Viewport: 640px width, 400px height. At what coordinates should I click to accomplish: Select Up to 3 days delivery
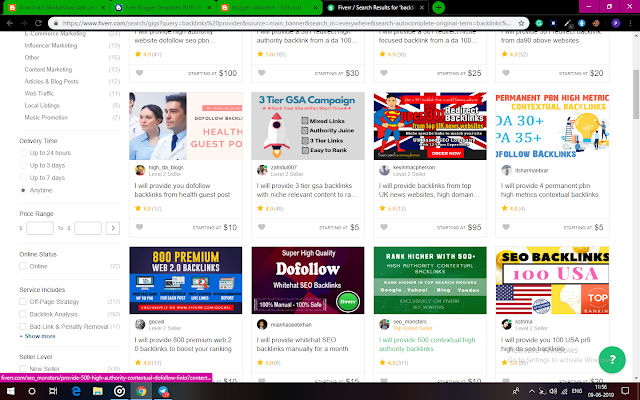click(23, 165)
